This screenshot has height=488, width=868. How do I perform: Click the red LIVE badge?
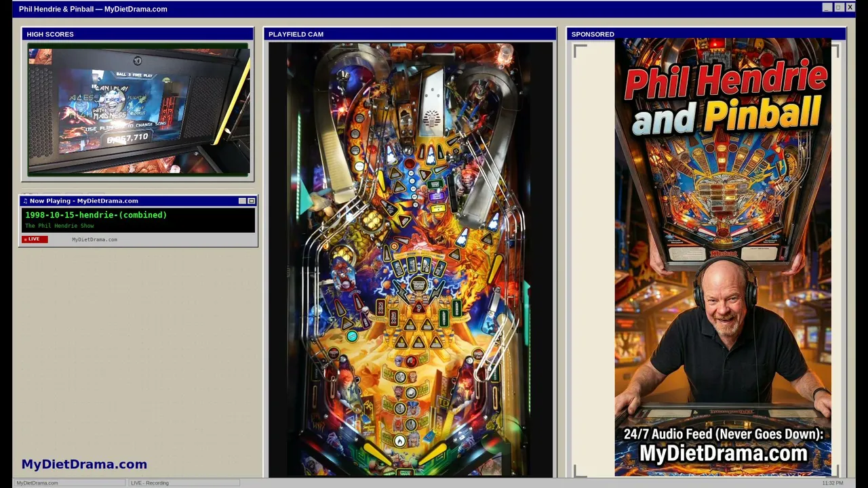(x=35, y=239)
